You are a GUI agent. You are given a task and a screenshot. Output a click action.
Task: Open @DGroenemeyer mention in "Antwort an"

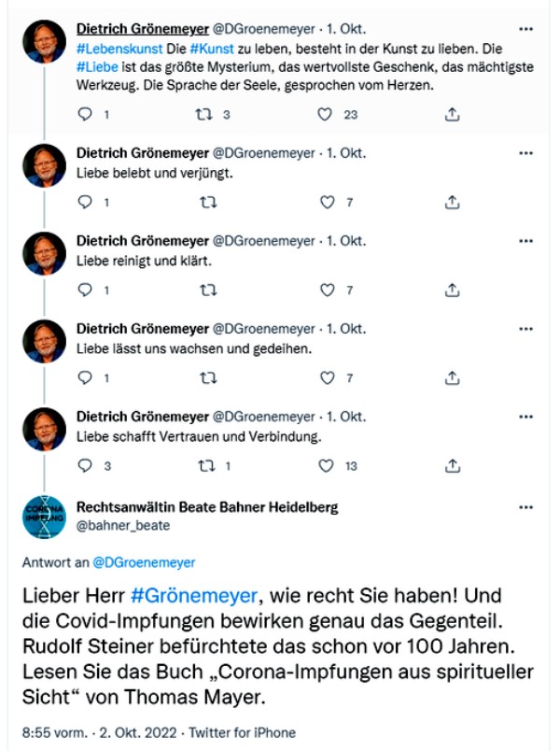click(x=144, y=562)
